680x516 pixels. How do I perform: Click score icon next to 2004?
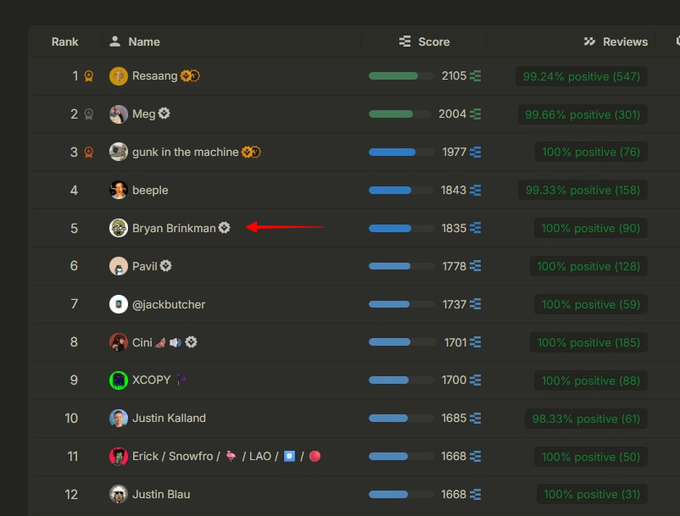tap(475, 114)
